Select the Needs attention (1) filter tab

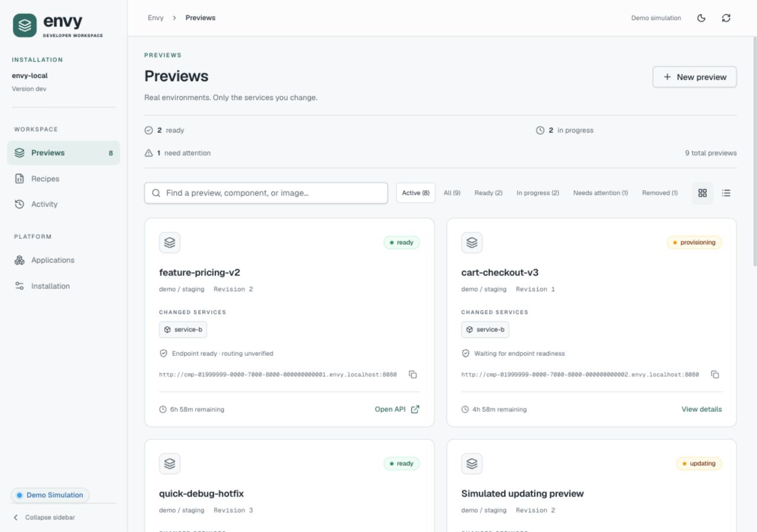click(x=600, y=193)
